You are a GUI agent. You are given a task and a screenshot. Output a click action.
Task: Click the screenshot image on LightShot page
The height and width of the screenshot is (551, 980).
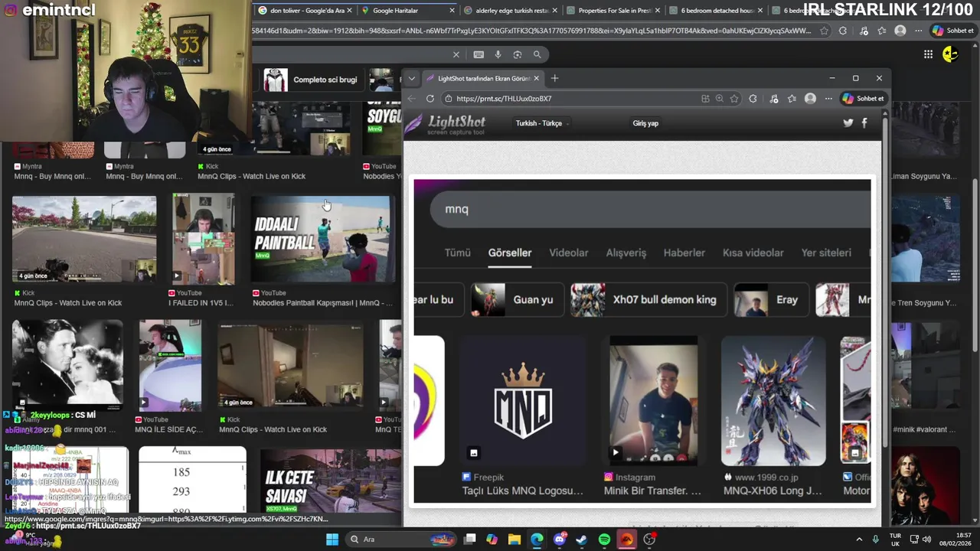(642, 341)
